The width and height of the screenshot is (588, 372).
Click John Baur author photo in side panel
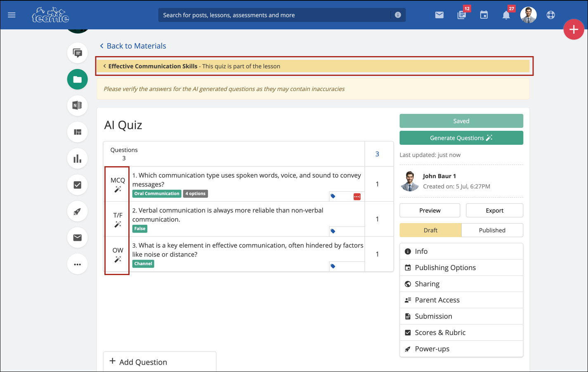(409, 181)
